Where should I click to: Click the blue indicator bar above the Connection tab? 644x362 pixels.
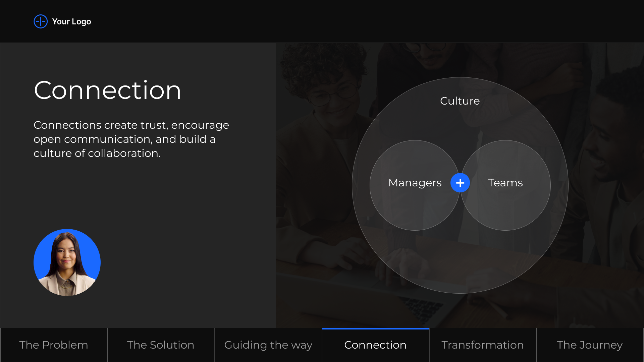[x=375, y=329]
